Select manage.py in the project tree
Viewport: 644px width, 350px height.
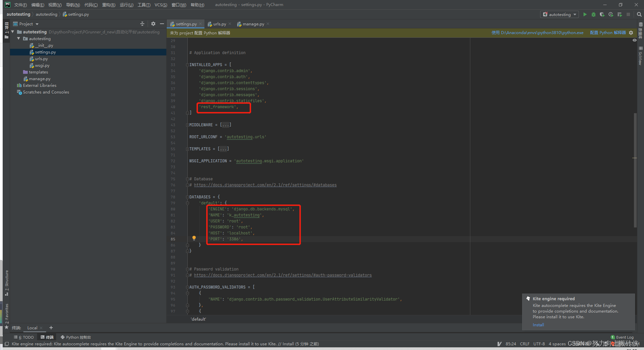(39, 79)
